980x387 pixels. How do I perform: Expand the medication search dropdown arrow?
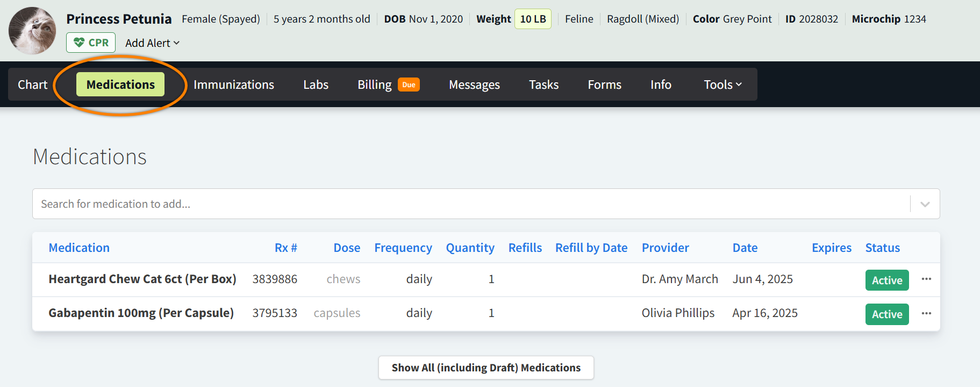[925, 204]
